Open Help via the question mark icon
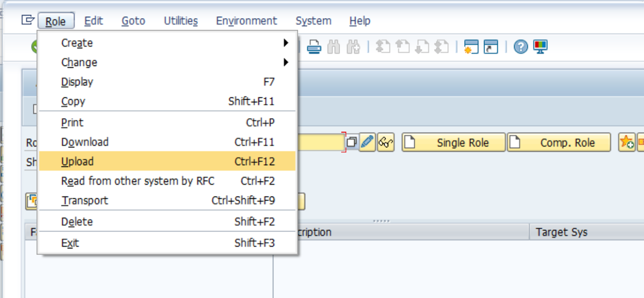This screenshot has height=298, width=644. pos(520,47)
